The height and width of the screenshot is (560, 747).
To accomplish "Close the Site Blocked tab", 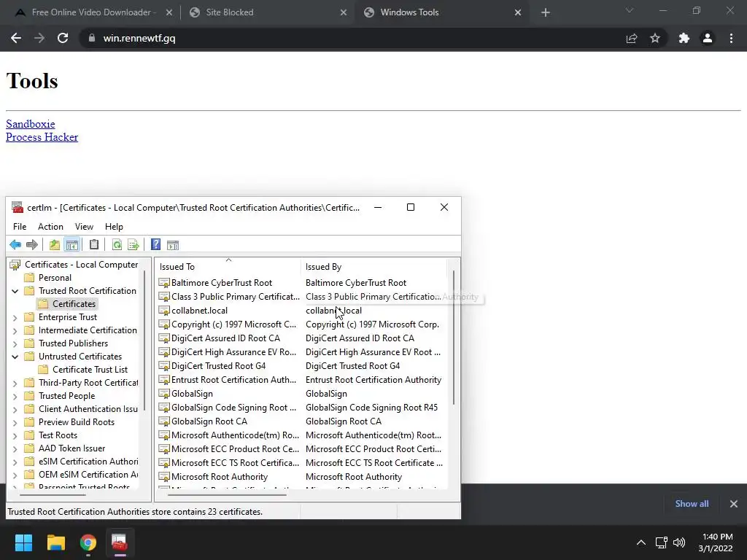I will pos(344,12).
